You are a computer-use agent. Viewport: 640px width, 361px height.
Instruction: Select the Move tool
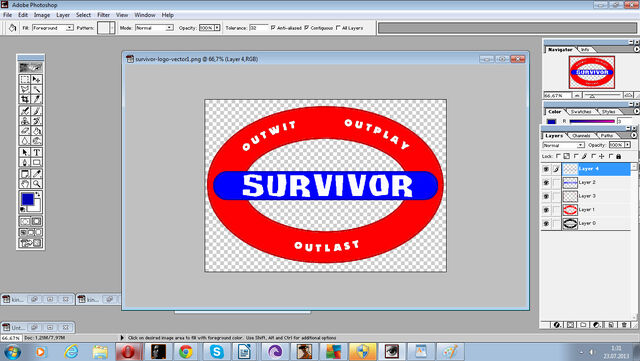pos(36,80)
